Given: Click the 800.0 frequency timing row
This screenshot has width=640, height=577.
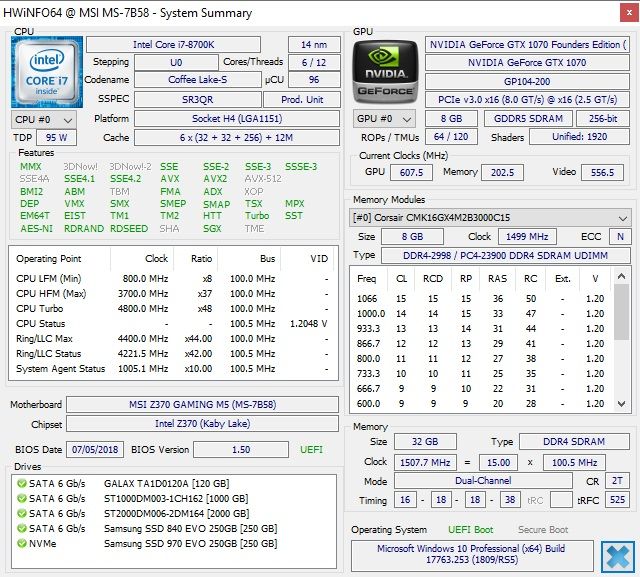Looking at the screenshot, I should click(482, 359).
